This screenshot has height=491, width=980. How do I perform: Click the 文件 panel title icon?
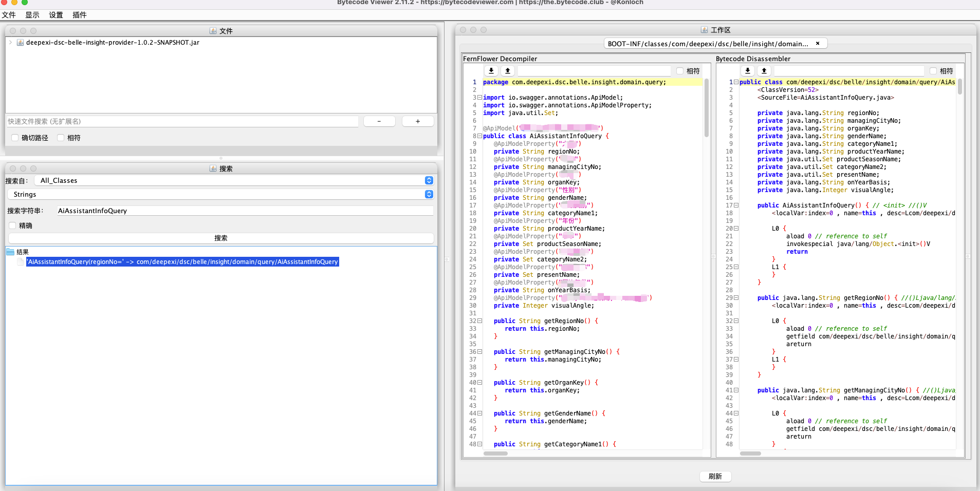coord(213,31)
